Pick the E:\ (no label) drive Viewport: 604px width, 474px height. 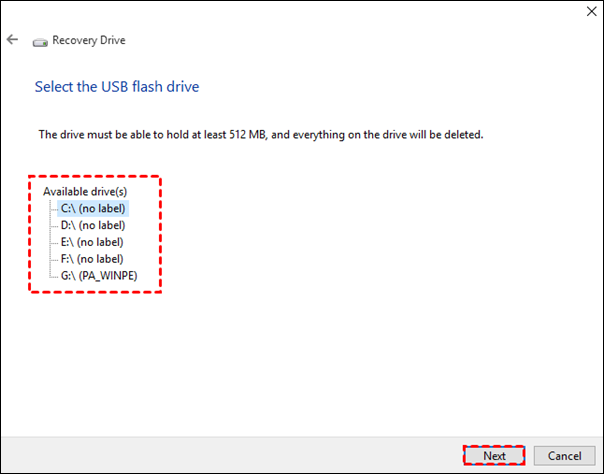point(94,242)
